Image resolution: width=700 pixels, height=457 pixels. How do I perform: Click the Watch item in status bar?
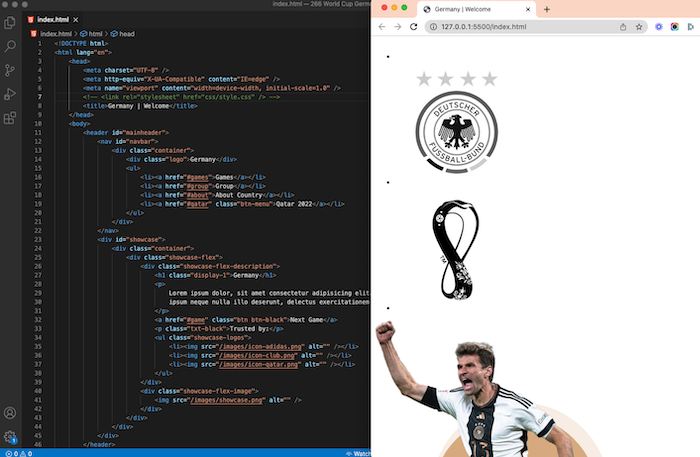tap(358, 453)
